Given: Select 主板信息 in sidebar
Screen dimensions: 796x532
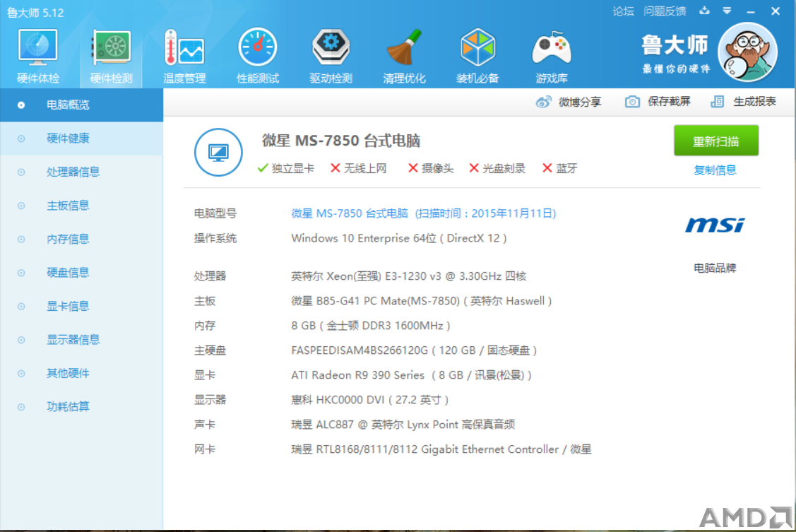Looking at the screenshot, I should (81, 205).
